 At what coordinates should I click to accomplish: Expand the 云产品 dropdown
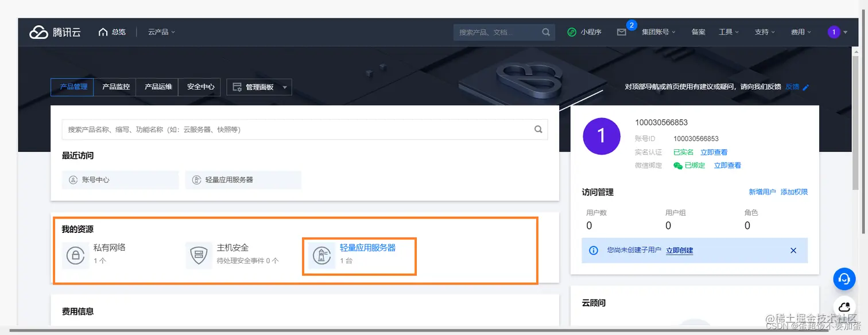[161, 32]
